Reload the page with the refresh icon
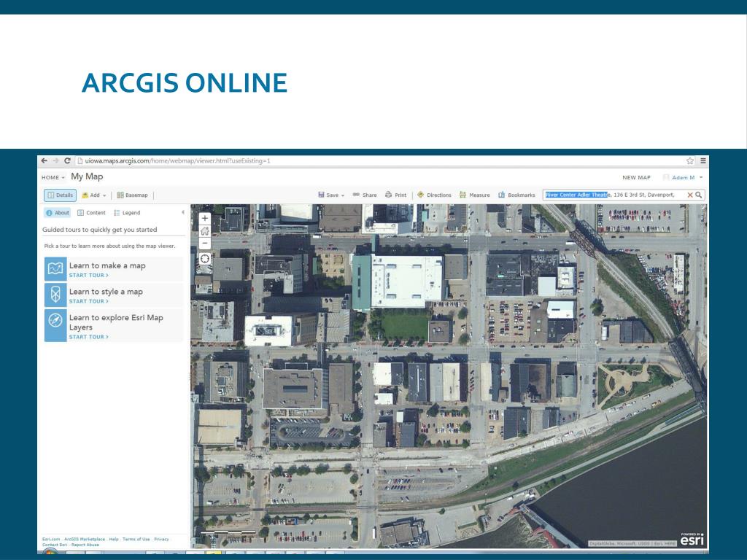This screenshot has width=747, height=560. [x=67, y=161]
